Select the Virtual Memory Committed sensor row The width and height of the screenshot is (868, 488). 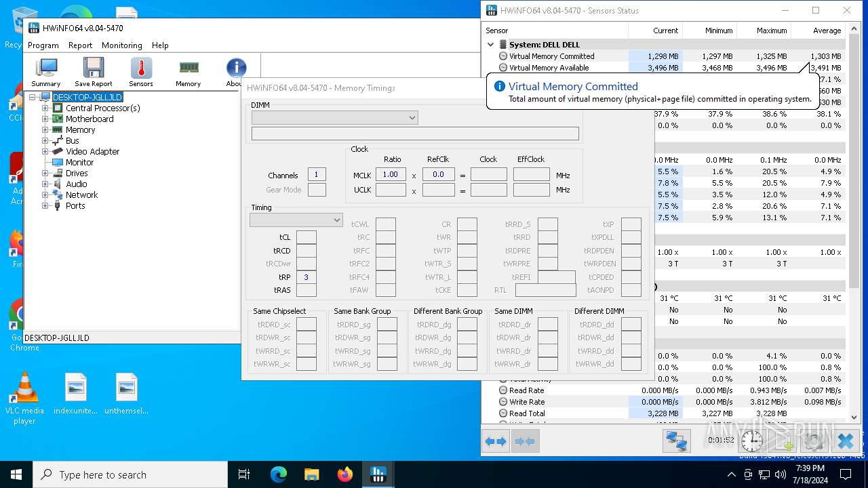[x=665, y=56]
